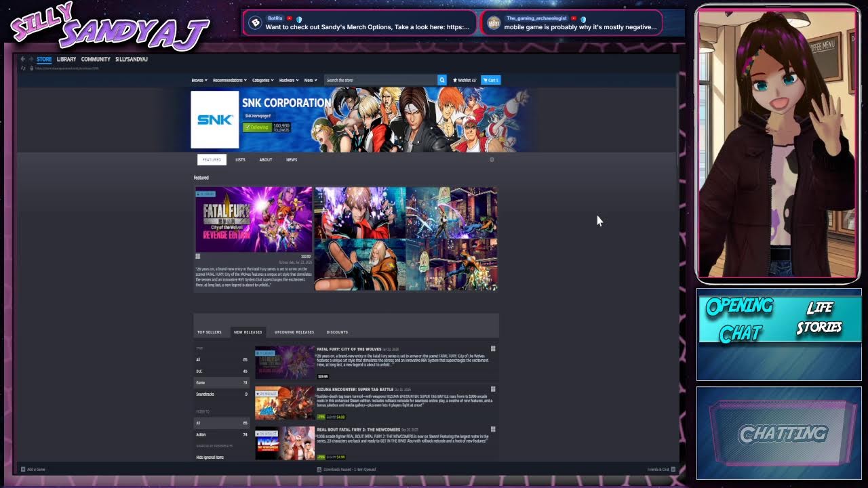Viewport: 868px width, 488px height.
Task: Expand the Hardware dropdown
Action: click(289, 80)
